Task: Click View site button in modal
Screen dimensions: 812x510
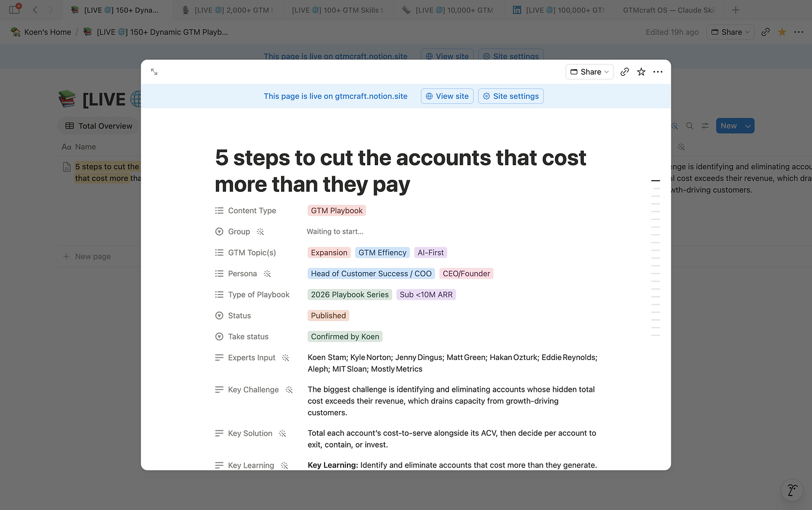Action: tap(447, 96)
